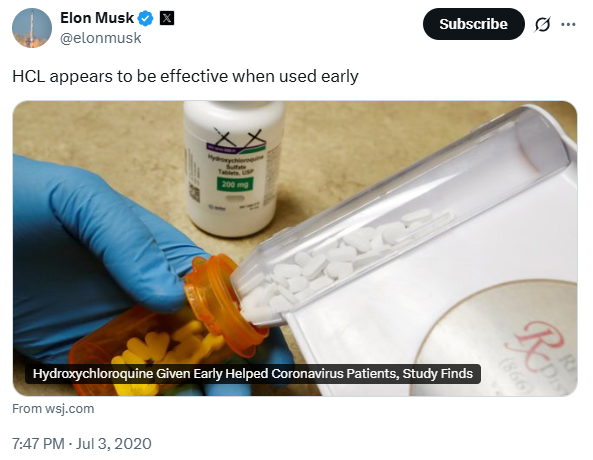Screen dimensions: 593x460
Task: Select the tweet text about HCL effectiveness
Action: coord(185,76)
